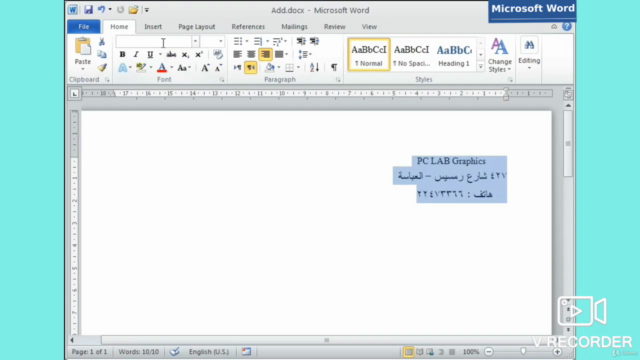This screenshot has width=640, height=360.
Task: Apply strikethrough formatting
Action: (171, 55)
